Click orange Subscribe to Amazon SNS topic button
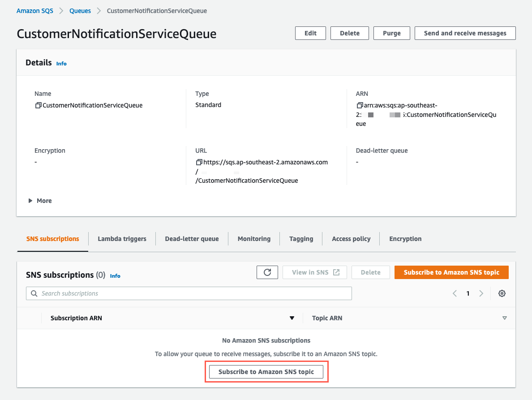Viewport: 532px width, 400px height. coord(451,272)
